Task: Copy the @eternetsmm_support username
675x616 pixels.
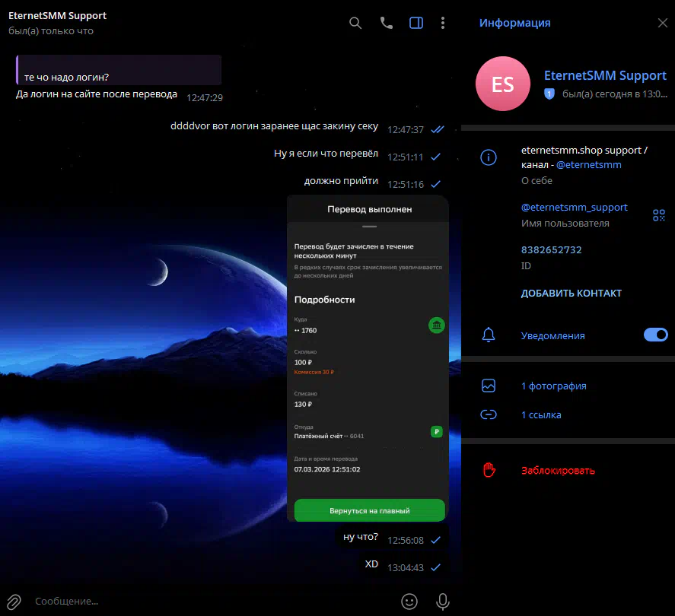Action: coord(574,207)
